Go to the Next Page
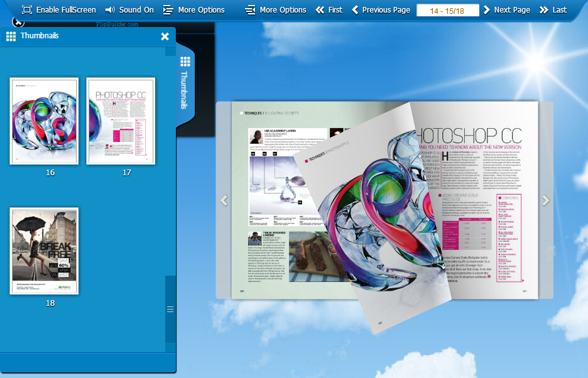Image resolution: width=588 pixels, height=378 pixels. [506, 9]
